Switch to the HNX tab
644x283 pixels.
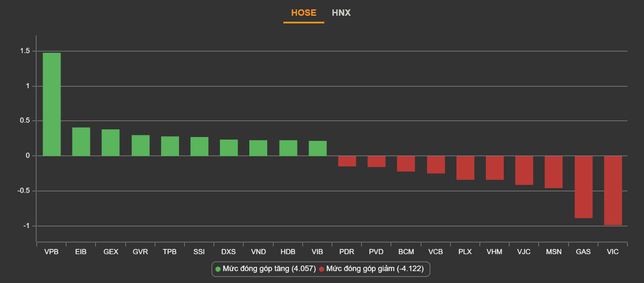341,13
